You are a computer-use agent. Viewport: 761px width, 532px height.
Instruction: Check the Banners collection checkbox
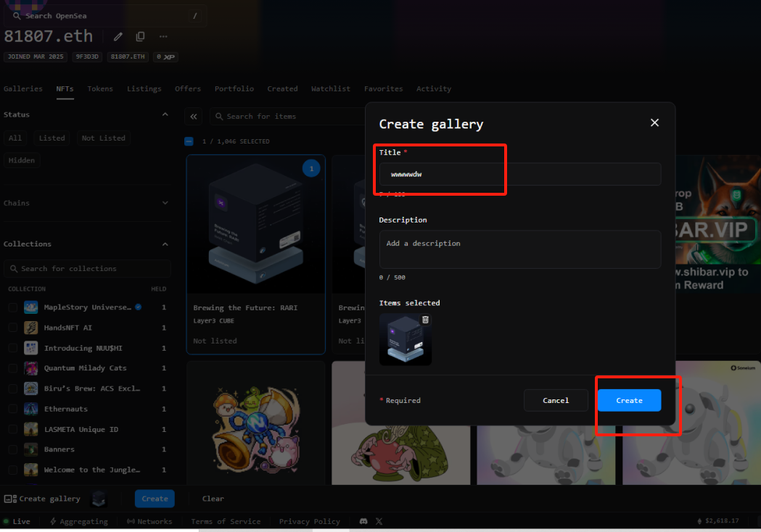point(13,449)
